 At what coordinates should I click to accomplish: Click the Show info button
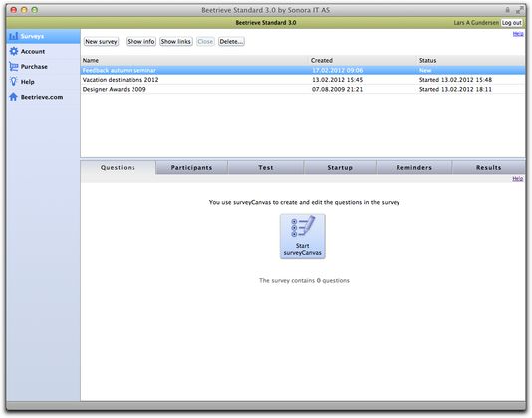[x=140, y=42]
